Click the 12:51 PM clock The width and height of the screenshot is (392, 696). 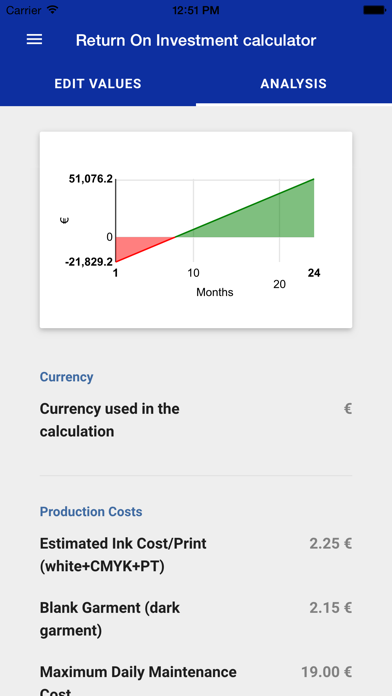pyautogui.click(x=196, y=10)
